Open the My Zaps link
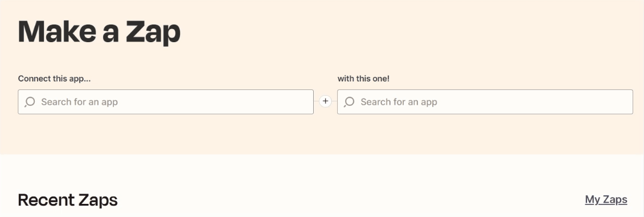This screenshot has width=644, height=217. (x=606, y=199)
